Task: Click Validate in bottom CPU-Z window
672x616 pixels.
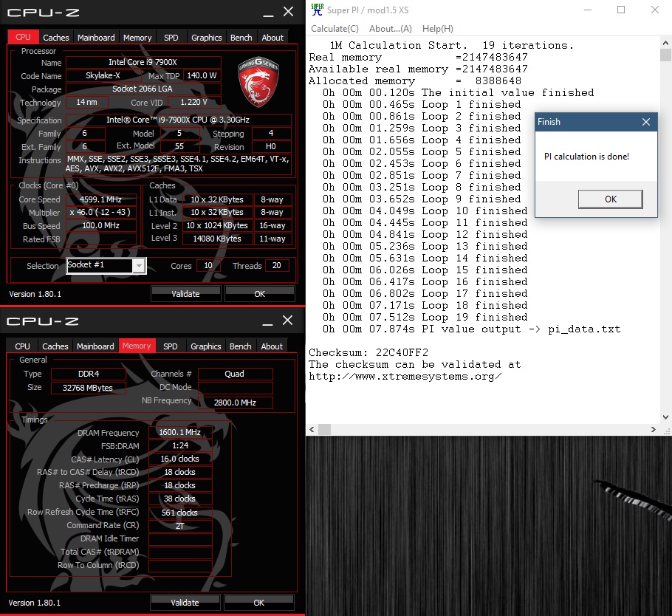Action: point(185,602)
